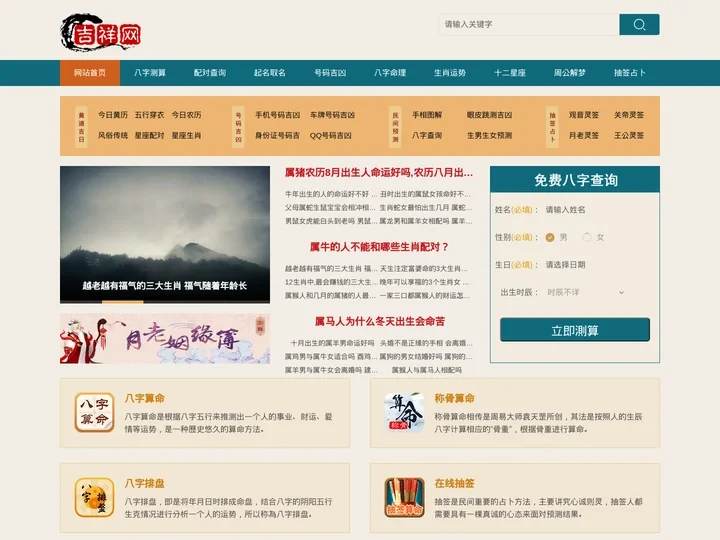Image resolution: width=720 pixels, height=540 pixels.
Task: Open article 头婚不是正缘的手相 会离婚
Action: (426, 343)
